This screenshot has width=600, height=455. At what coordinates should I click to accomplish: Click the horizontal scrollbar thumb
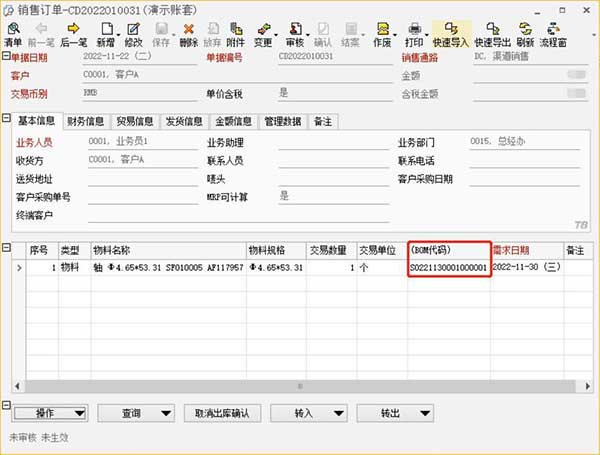pos(300,386)
